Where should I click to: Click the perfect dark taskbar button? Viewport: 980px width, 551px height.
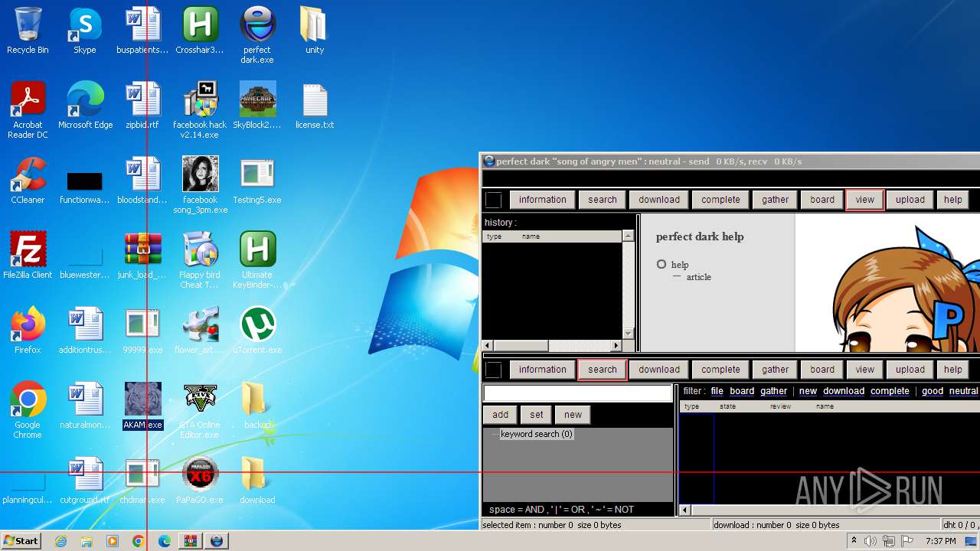(217, 541)
